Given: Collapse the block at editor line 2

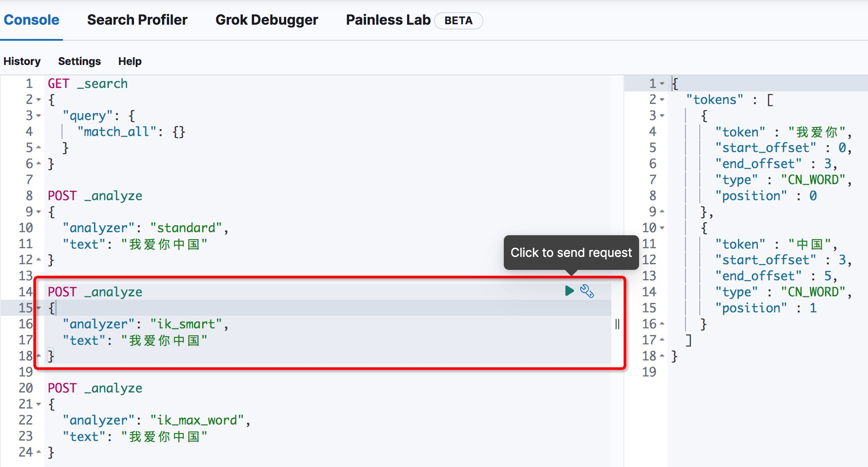Looking at the screenshot, I should (x=39, y=100).
